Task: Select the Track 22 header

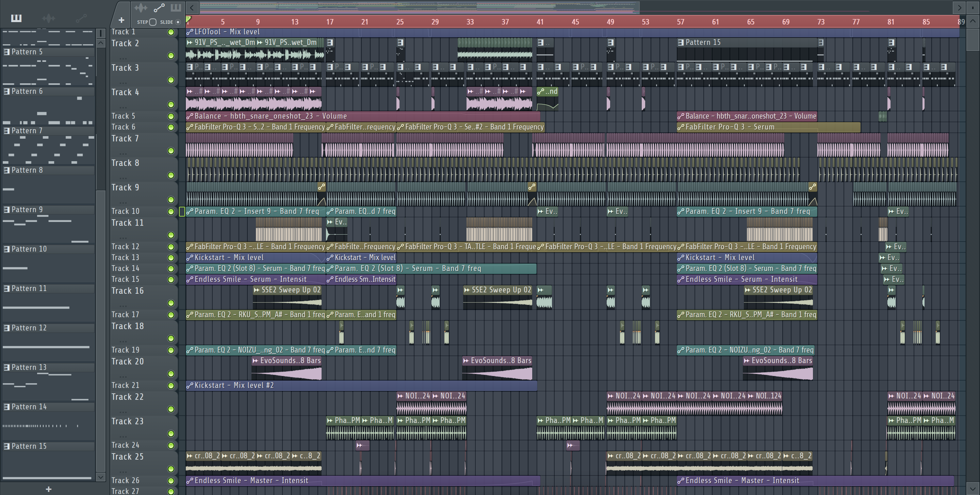Action: 144,403
